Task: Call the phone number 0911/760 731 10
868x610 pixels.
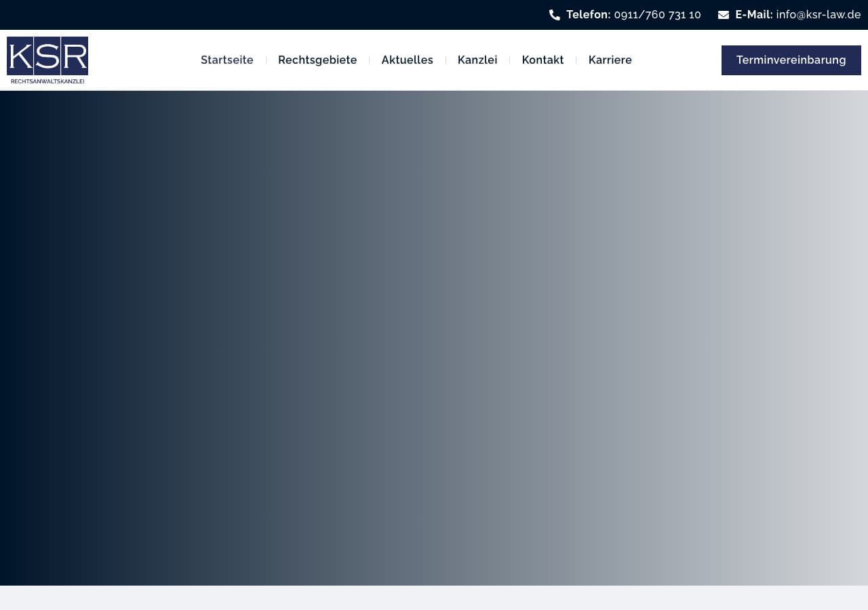Action: tap(657, 15)
